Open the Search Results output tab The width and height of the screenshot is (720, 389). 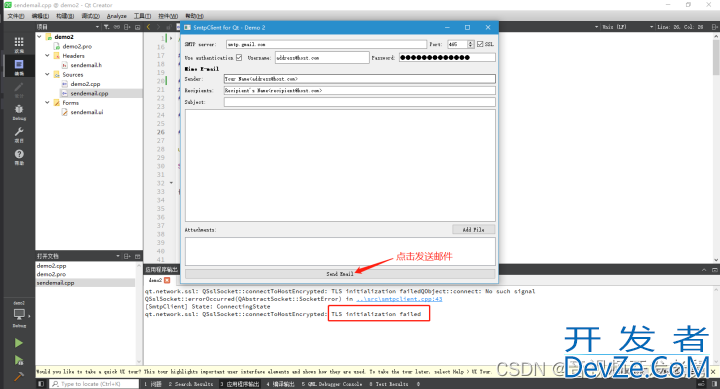point(191,384)
